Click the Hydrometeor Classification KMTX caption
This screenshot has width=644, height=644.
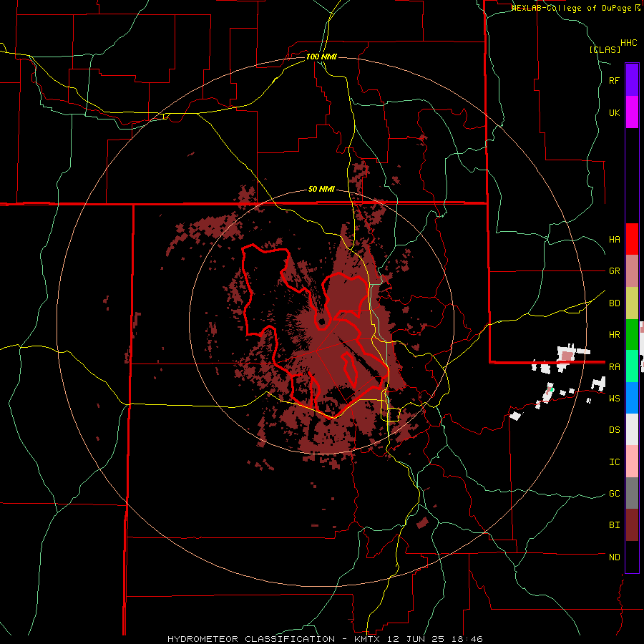pos(325,639)
